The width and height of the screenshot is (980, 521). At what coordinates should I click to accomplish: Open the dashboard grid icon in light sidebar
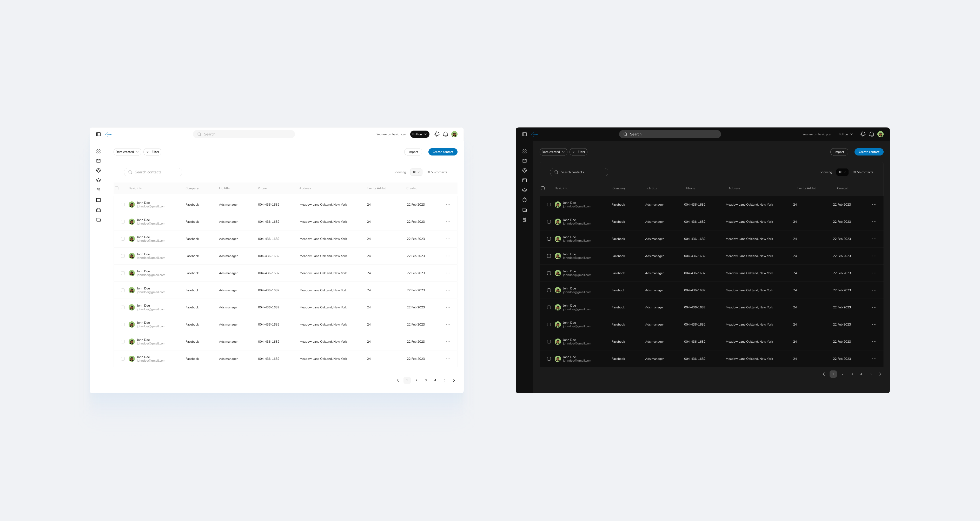[98, 151]
